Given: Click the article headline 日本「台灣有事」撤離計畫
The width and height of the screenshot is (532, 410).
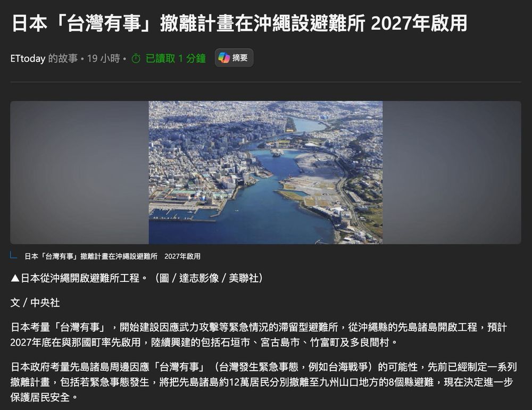Looking at the screenshot, I should [x=239, y=23].
